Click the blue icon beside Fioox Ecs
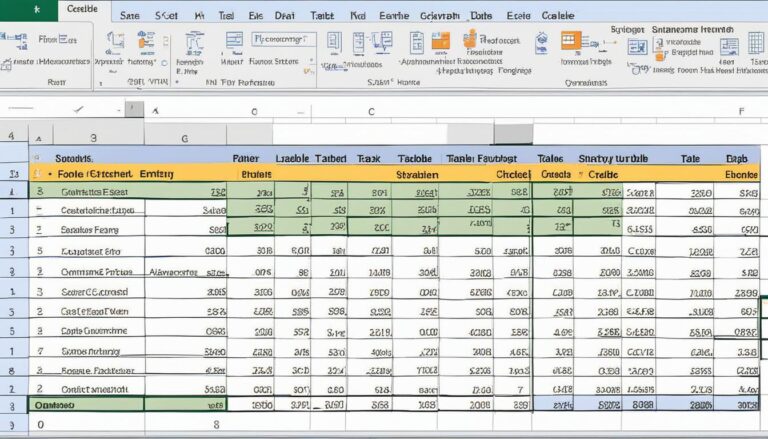The image size is (768, 439). pyautogui.click(x=16, y=40)
